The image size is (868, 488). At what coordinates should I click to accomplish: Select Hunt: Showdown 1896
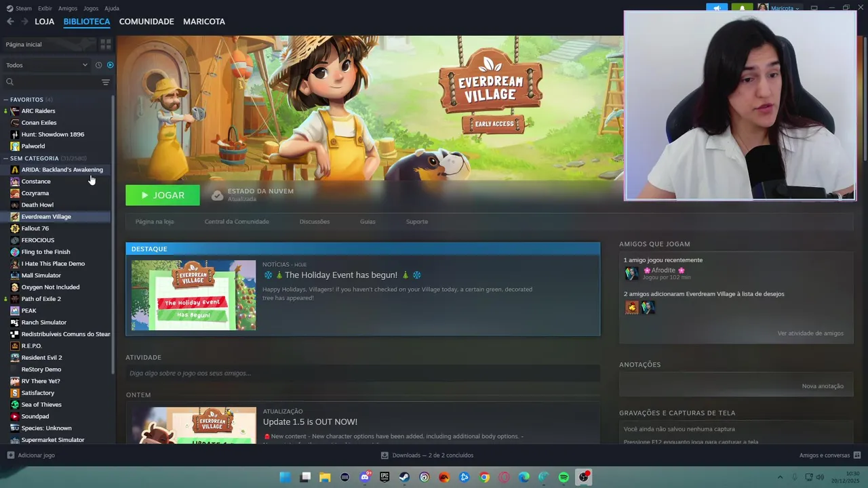[x=53, y=134]
